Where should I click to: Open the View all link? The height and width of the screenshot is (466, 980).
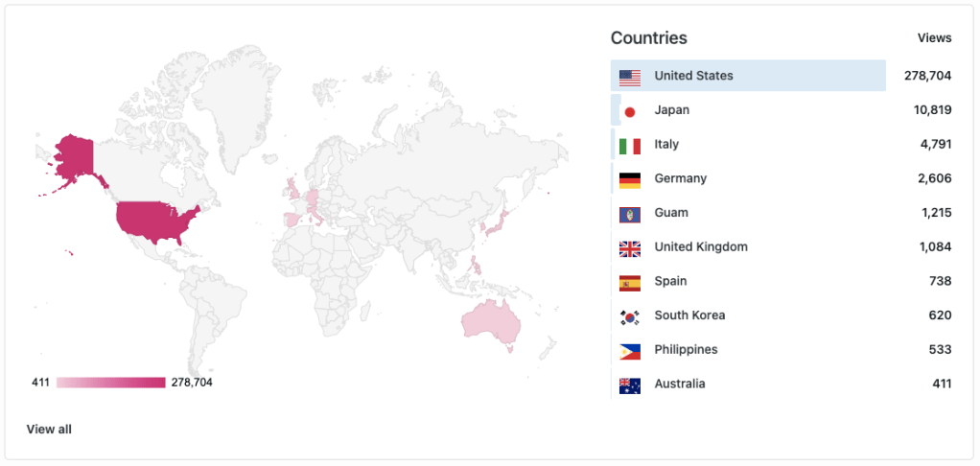point(49,430)
